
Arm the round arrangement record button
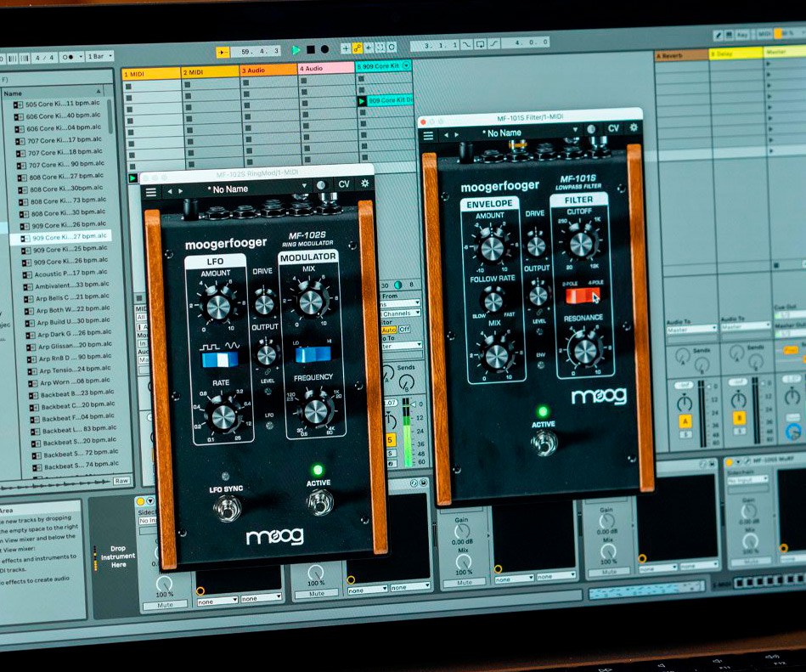(x=324, y=49)
